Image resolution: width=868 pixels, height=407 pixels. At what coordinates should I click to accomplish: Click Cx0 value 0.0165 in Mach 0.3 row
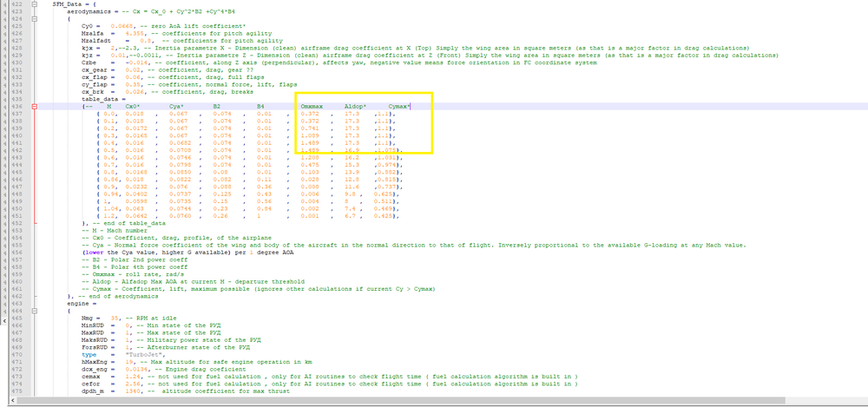135,135
